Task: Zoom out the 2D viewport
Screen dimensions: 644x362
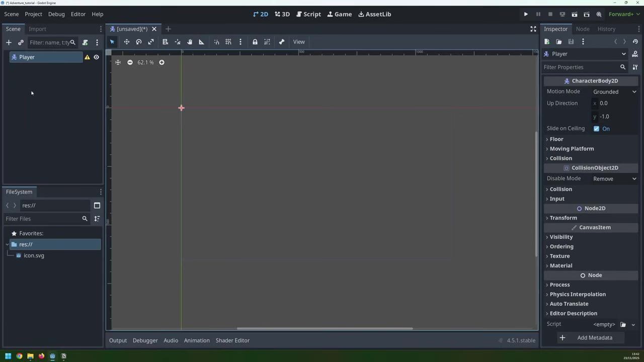Action: (130, 62)
